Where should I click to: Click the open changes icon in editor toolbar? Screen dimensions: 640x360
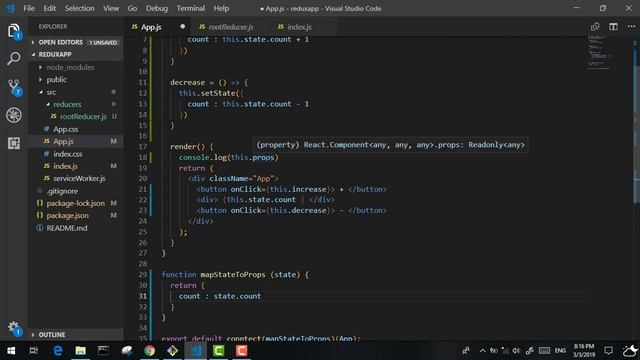click(595, 27)
